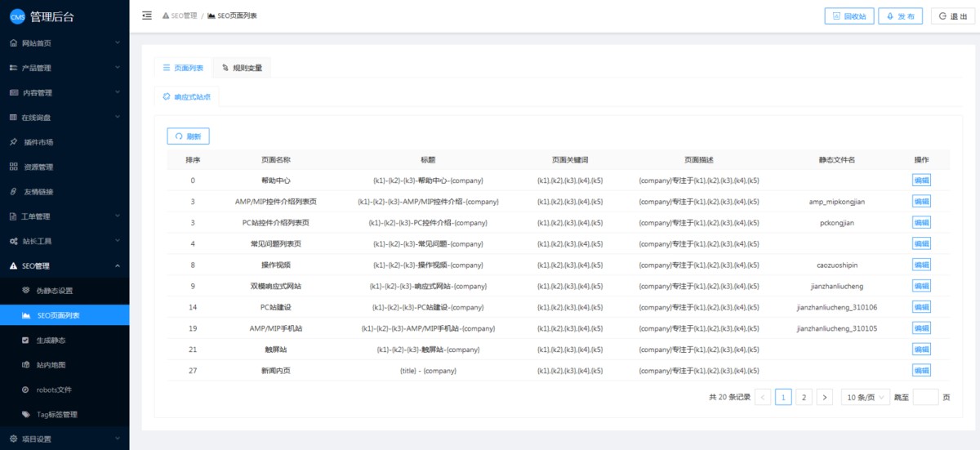Click the 响应式站点 tab icon
The height and width of the screenshot is (450, 980).
[167, 96]
